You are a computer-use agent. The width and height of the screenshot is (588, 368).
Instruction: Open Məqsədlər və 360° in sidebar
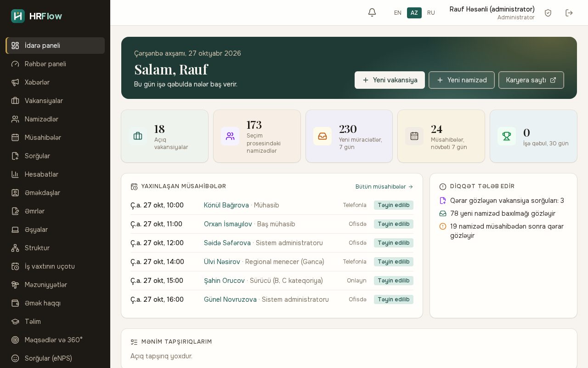point(55,340)
